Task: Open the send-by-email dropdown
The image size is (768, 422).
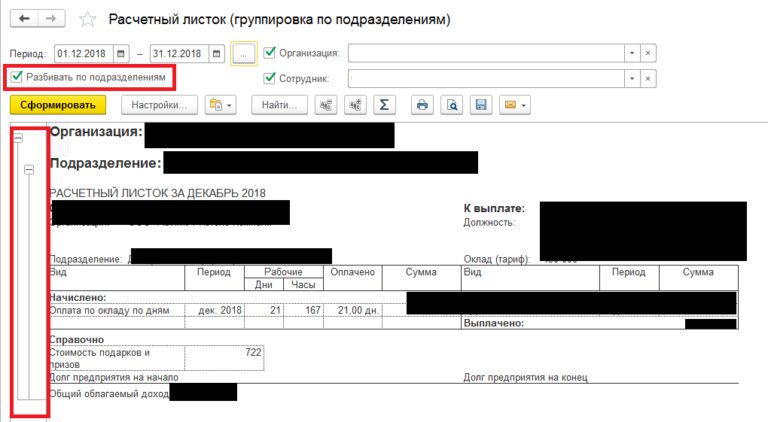Action: (515, 105)
